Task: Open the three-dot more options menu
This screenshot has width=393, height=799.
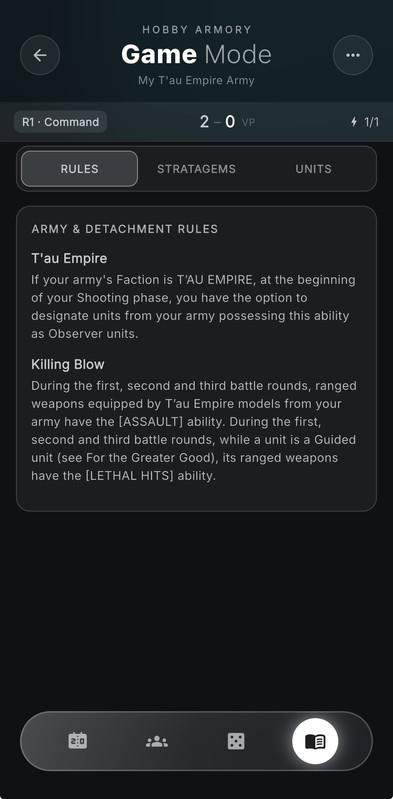Action: 353,55
